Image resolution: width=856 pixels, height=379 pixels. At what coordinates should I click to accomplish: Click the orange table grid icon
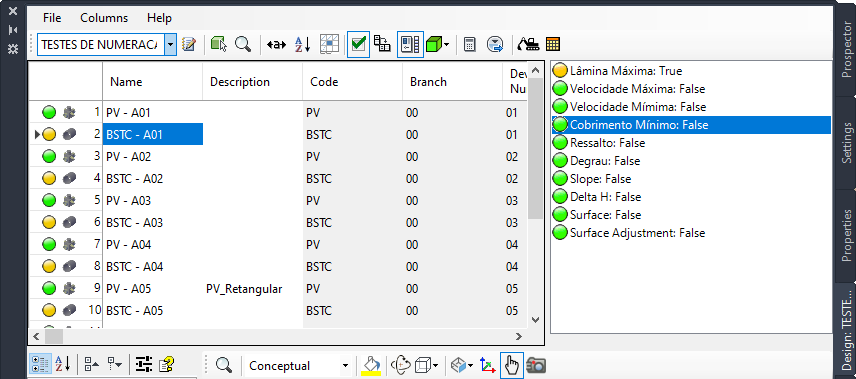tap(553, 44)
